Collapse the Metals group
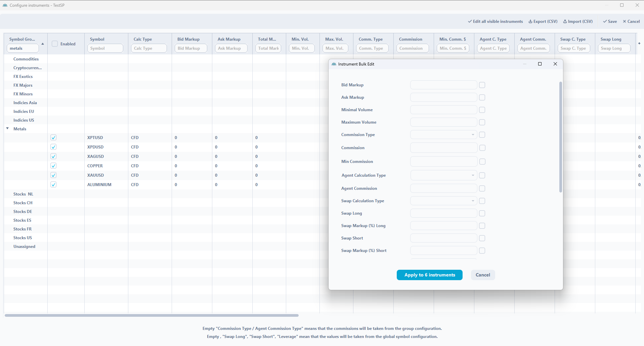The image size is (644, 346). click(7, 129)
